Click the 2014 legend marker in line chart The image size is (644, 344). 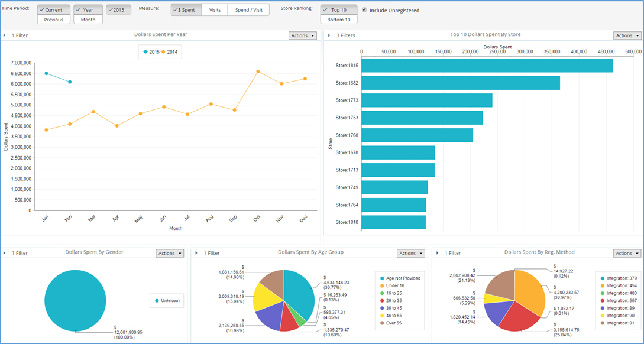coord(163,52)
